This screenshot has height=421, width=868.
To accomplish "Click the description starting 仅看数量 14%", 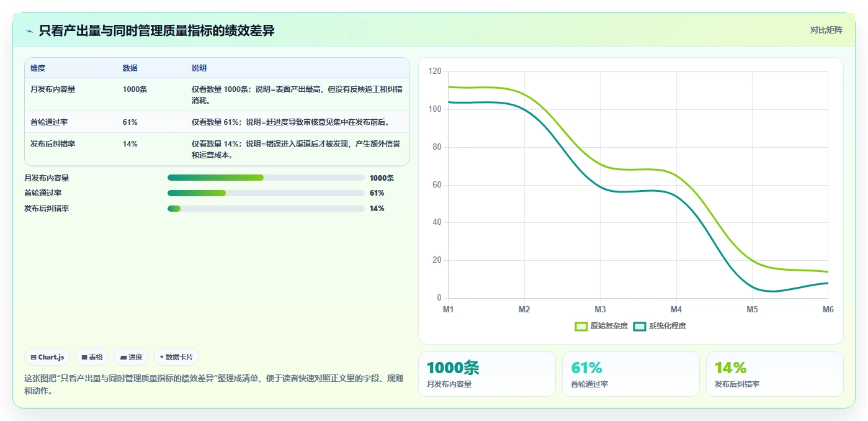I will click(x=297, y=150).
